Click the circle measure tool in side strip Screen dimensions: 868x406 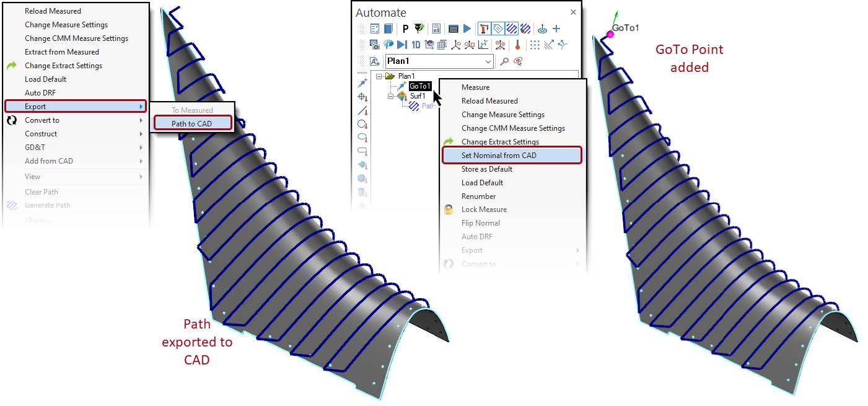(362, 124)
